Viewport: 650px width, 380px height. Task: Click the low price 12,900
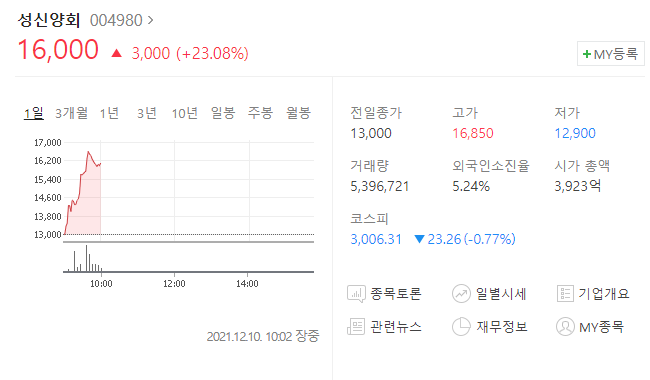[x=575, y=133]
